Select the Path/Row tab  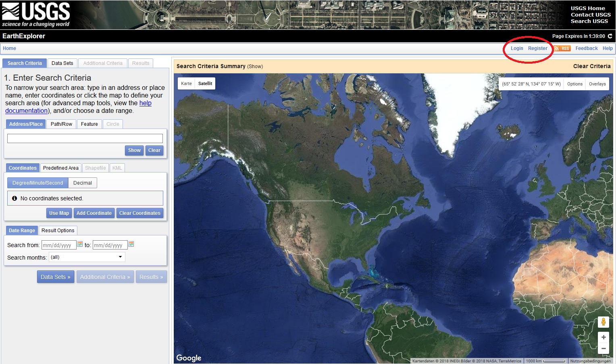tap(61, 124)
